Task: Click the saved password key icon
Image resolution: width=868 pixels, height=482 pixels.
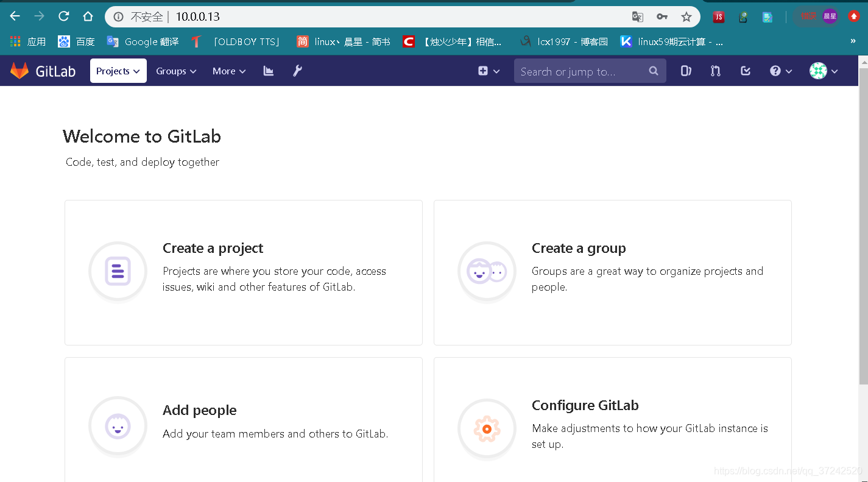Action: (x=662, y=16)
